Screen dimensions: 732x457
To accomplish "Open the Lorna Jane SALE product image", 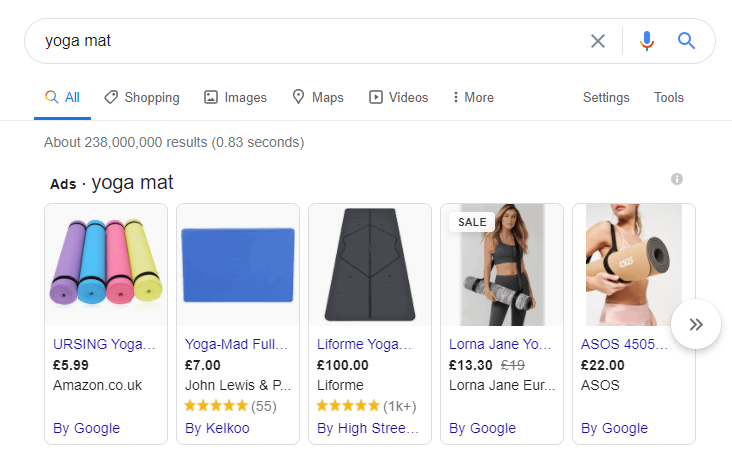I will tap(502, 265).
